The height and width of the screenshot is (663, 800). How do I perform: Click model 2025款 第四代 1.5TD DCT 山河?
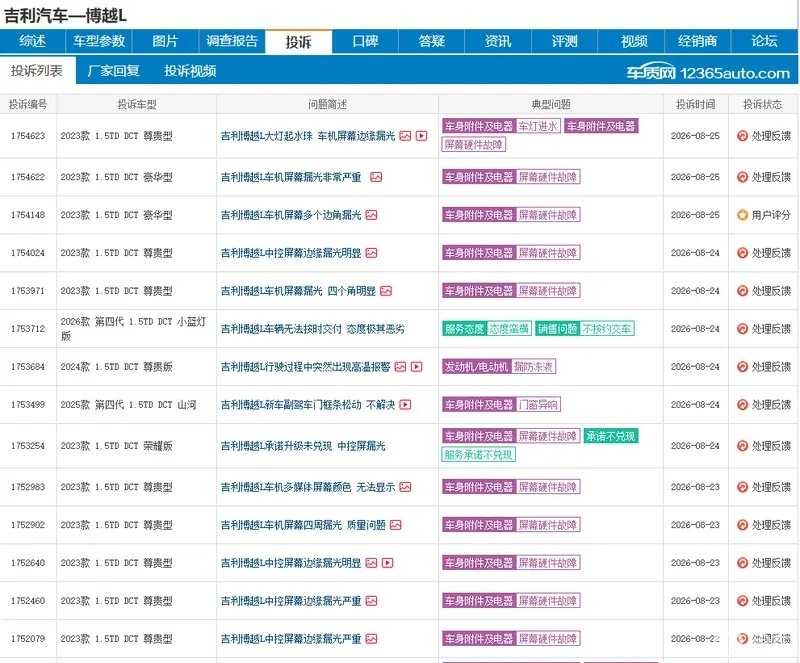tap(129, 405)
